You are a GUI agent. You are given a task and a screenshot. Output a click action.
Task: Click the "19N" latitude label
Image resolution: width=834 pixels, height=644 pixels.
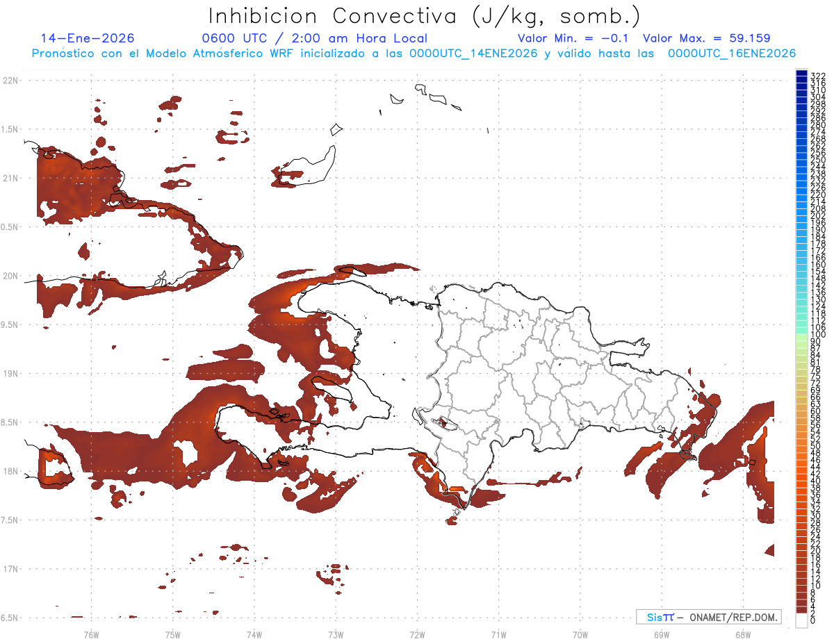coord(11,374)
